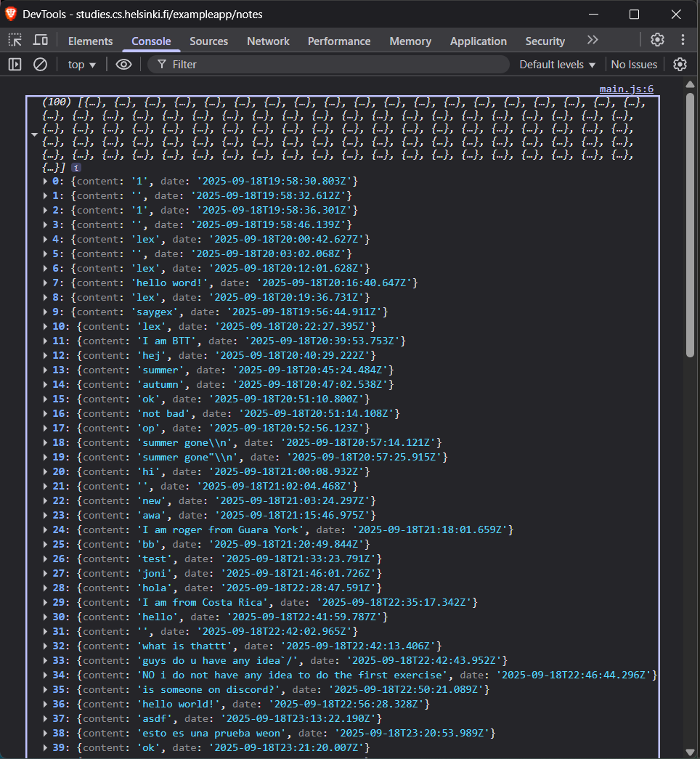This screenshot has height=759, width=700.
Task: Open the DevTools kebab menu
Action: [683, 40]
